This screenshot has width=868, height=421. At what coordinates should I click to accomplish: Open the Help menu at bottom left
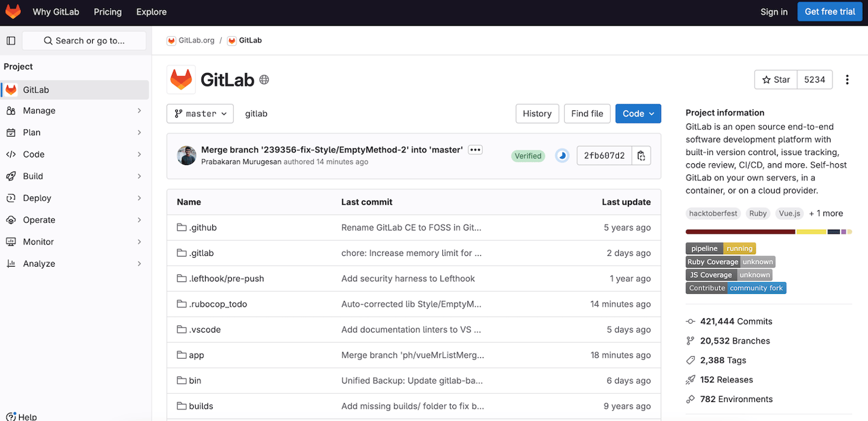coord(21,416)
